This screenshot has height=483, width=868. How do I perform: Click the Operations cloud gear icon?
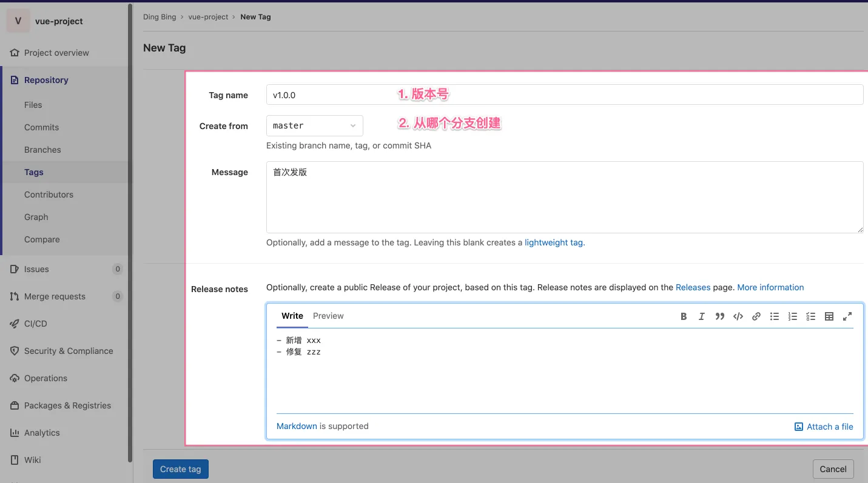(x=15, y=378)
